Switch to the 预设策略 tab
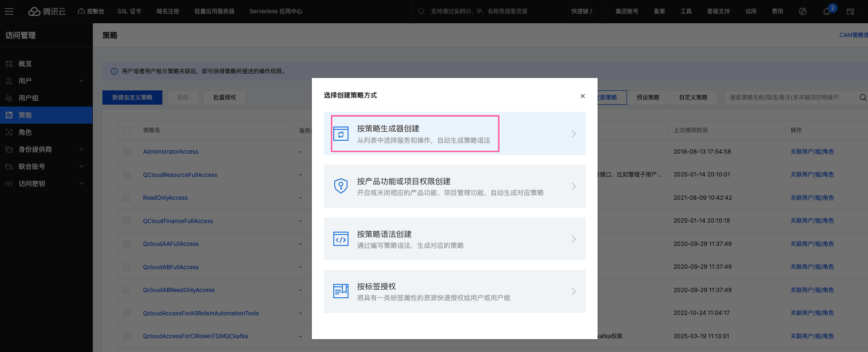868x352 pixels. pyautogui.click(x=648, y=98)
